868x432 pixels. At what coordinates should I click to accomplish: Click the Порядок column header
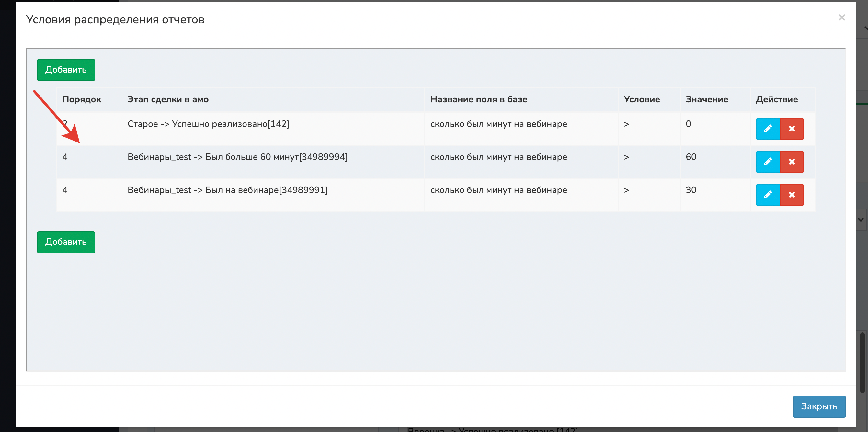click(82, 99)
